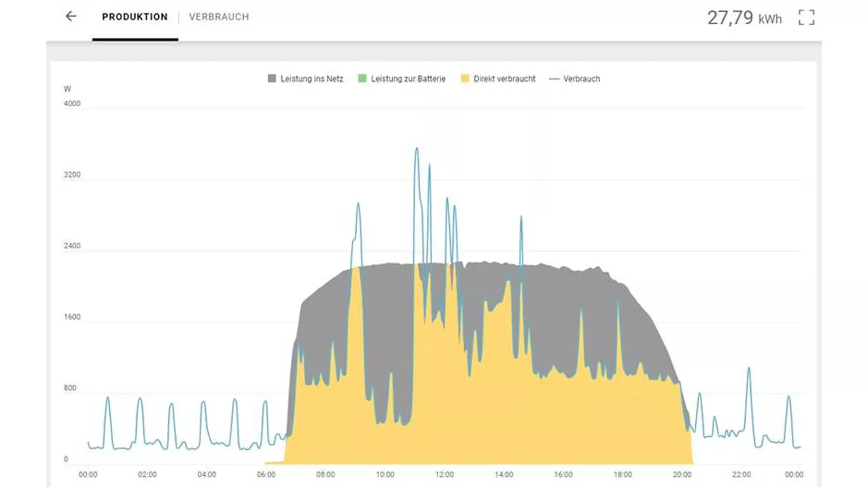Click the consumption spike near 09:00
Viewport: 868px width, 487px height.
pyautogui.click(x=358, y=205)
